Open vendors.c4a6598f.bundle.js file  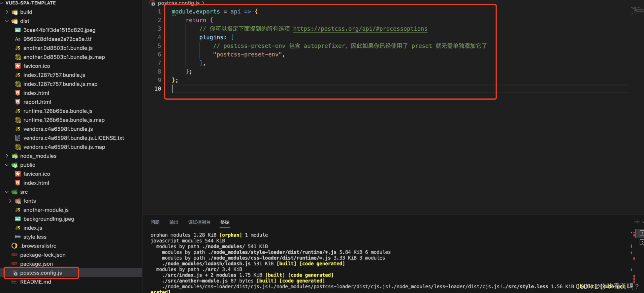click(58, 129)
